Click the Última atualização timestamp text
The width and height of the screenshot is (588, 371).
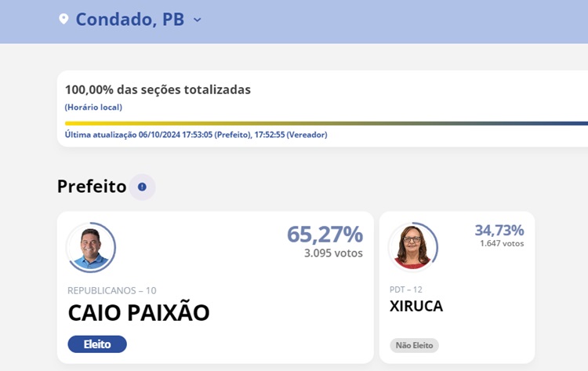coord(196,134)
